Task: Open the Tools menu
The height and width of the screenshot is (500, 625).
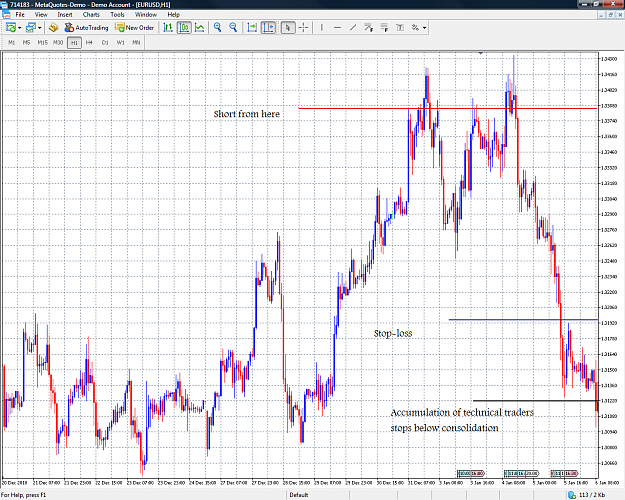Action: (117, 14)
